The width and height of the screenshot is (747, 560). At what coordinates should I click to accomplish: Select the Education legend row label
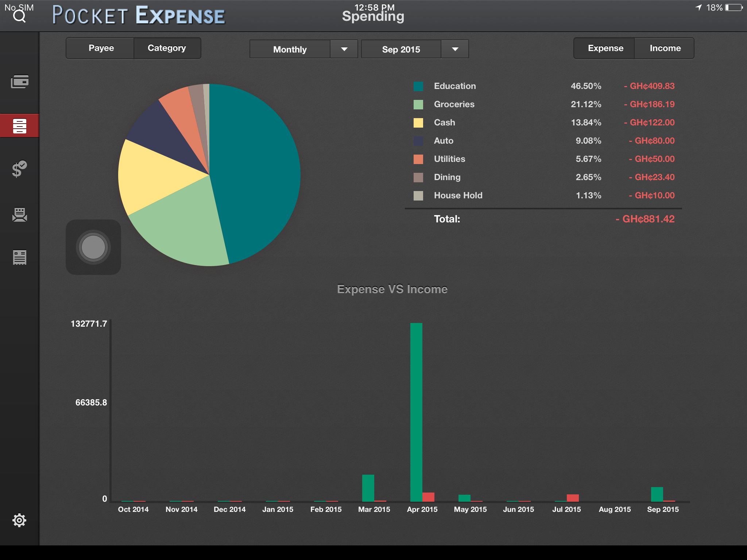point(455,86)
